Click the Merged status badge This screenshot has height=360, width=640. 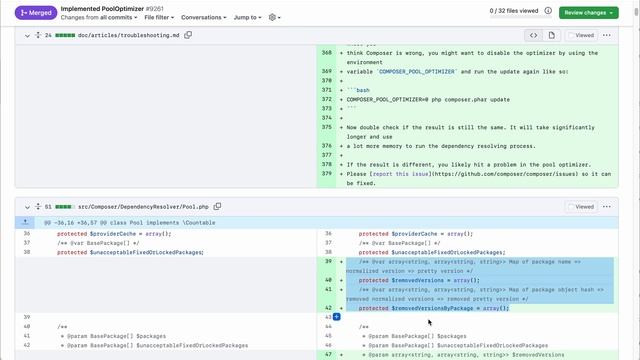(x=36, y=13)
